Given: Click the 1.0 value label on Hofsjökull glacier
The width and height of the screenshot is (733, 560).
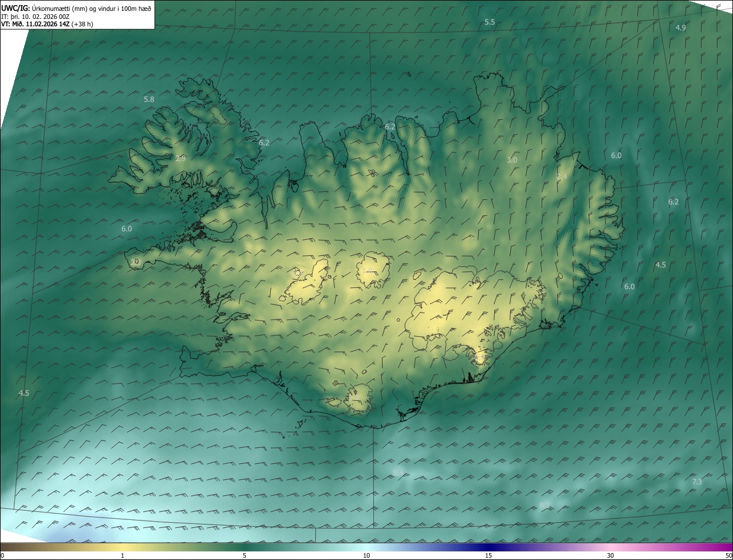Looking at the screenshot, I should click(x=368, y=270).
